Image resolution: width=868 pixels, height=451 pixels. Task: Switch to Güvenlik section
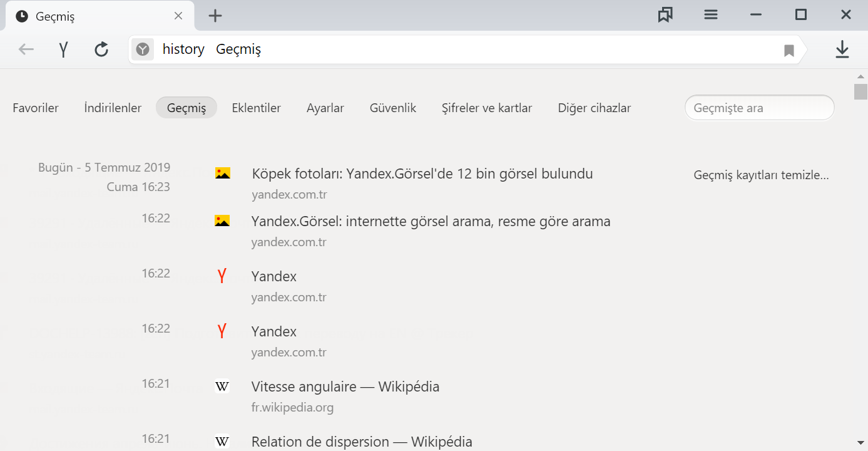click(x=393, y=108)
